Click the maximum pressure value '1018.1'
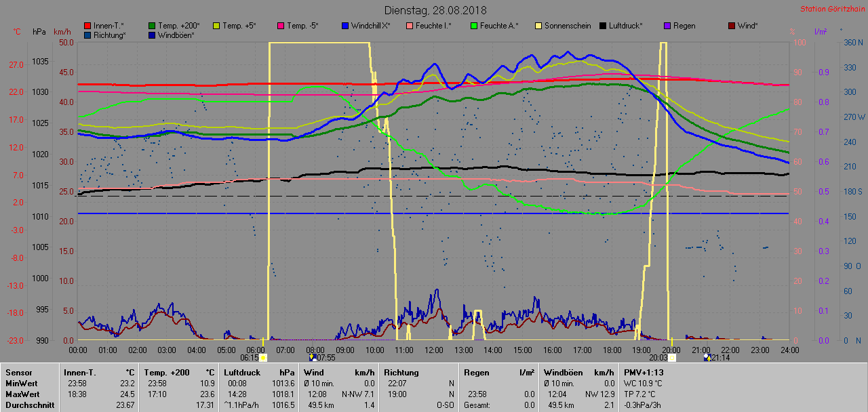868x412 pixels. click(x=283, y=394)
